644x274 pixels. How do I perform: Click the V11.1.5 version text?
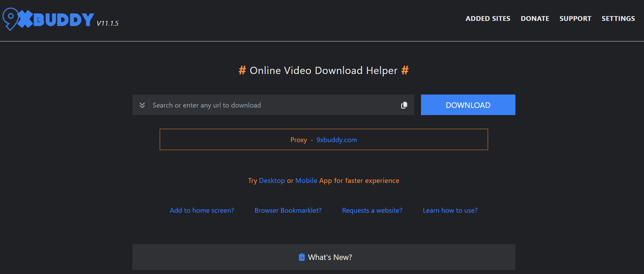[x=107, y=23]
